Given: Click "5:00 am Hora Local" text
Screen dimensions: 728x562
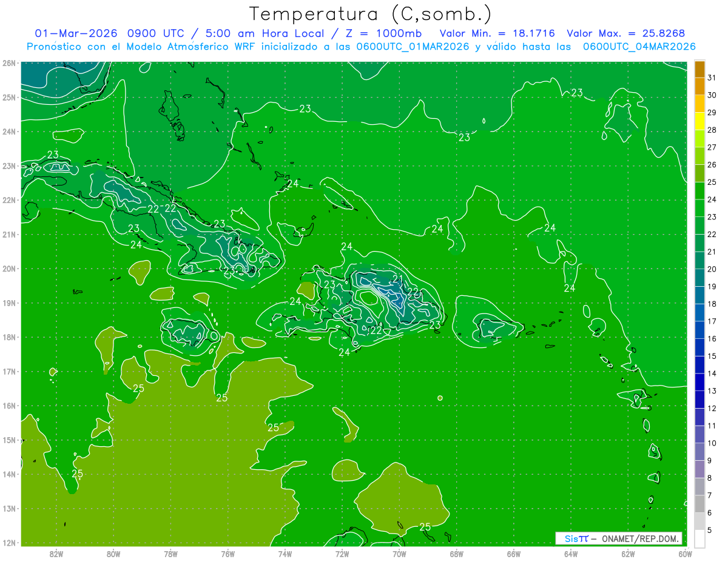Looking at the screenshot, I should (265, 33).
